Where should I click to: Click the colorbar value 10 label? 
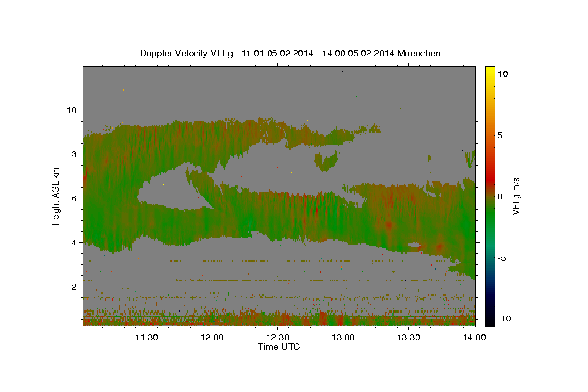503,74
